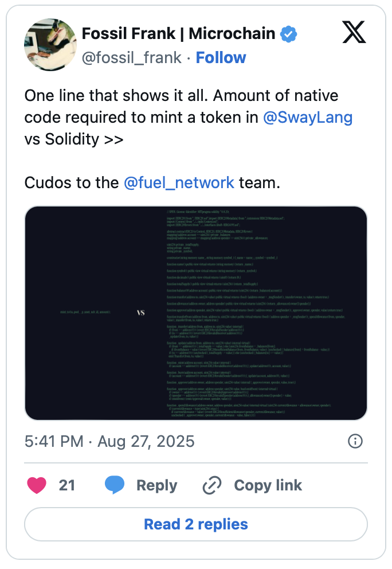Viewport: 392px width, 569px height.
Task: Open the 5:41 PM · Aug 27, 2025 timestamp
Action: tap(109, 442)
